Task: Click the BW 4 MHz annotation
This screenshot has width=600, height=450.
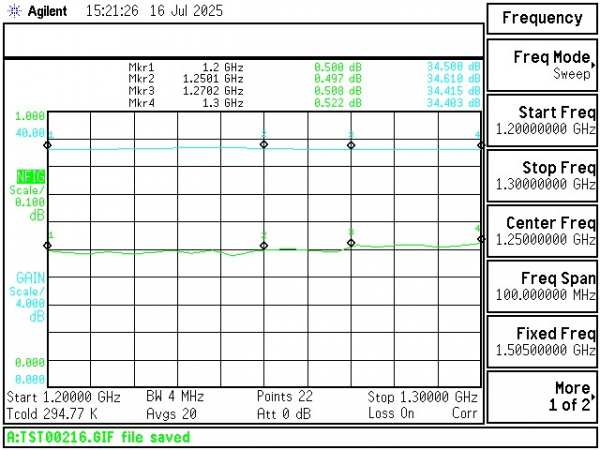Action: click(175, 396)
